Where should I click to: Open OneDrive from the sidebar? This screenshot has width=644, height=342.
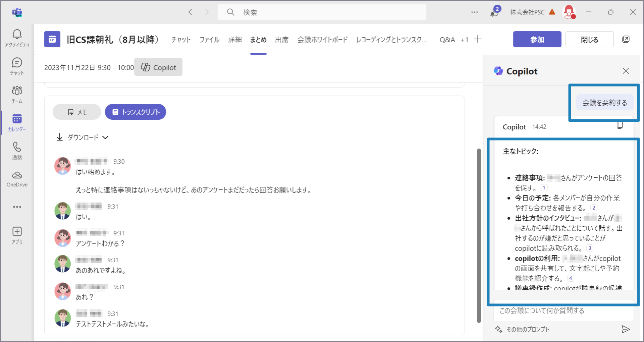point(17,179)
